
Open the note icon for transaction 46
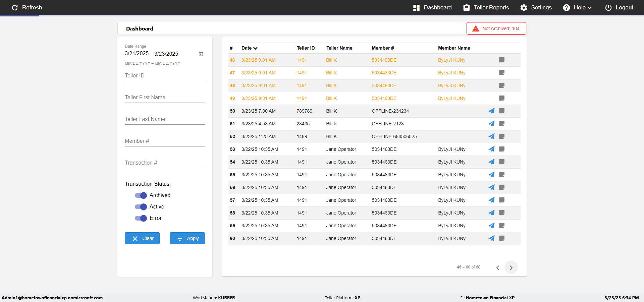(502, 60)
